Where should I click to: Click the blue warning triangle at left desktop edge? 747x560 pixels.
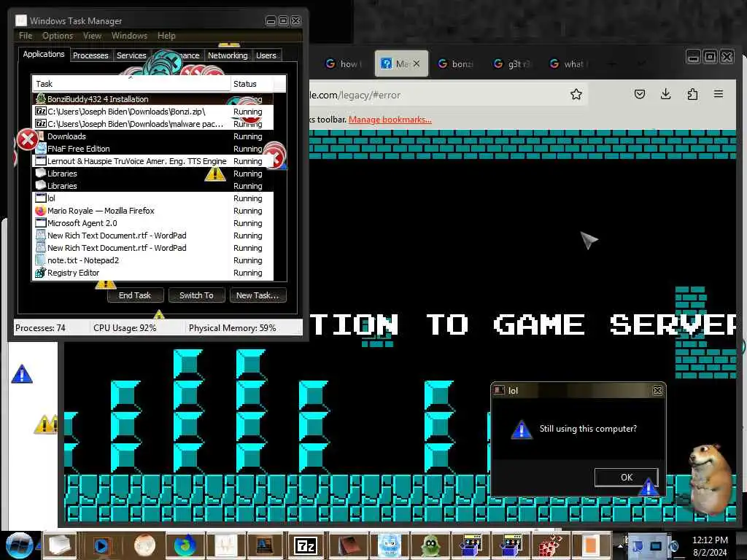(x=22, y=374)
